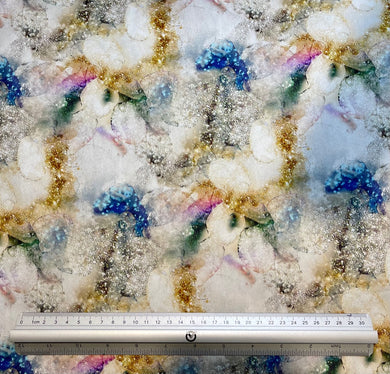The height and width of the screenshot is (374, 390).
Task: Click the round emblem on the ruler
Action: point(191,336)
